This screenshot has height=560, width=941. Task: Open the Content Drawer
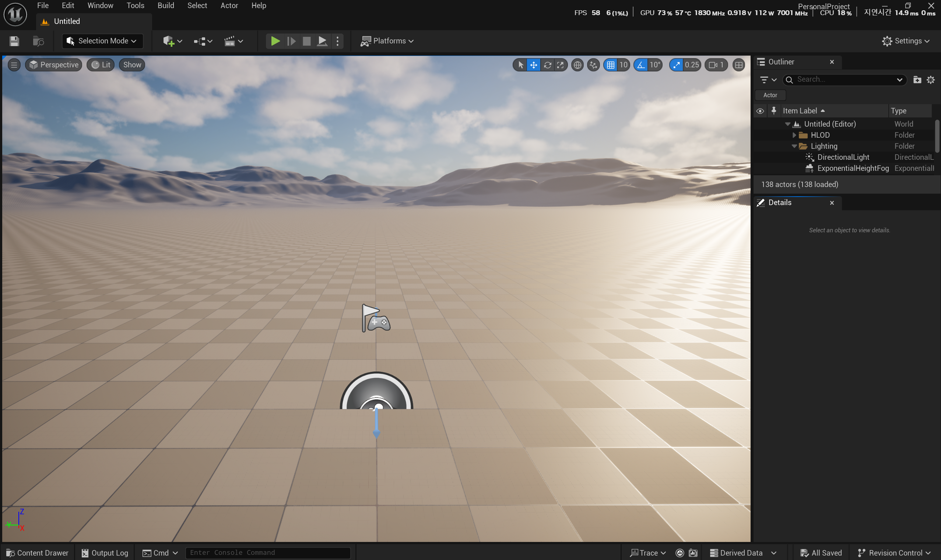(37, 553)
